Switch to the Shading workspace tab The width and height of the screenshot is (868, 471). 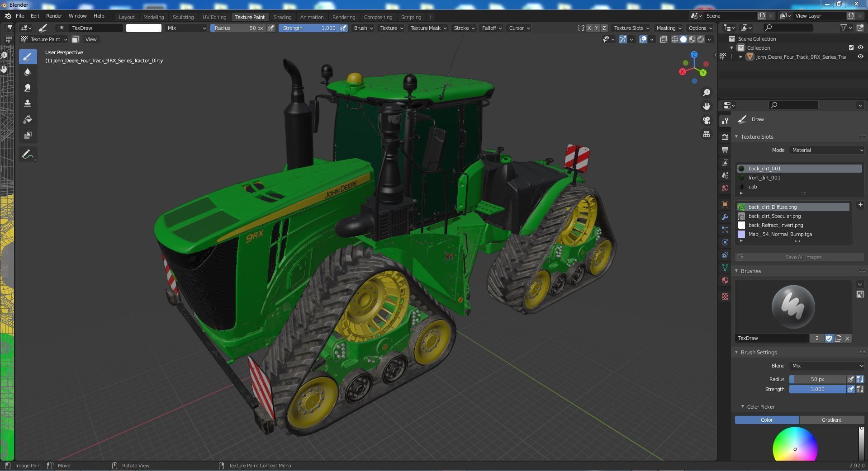pyautogui.click(x=282, y=17)
